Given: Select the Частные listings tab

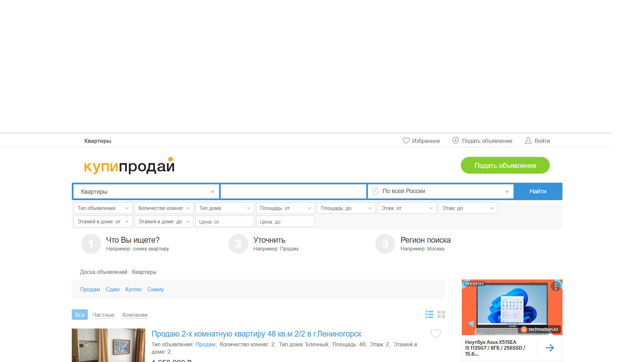Looking at the screenshot, I should (103, 315).
